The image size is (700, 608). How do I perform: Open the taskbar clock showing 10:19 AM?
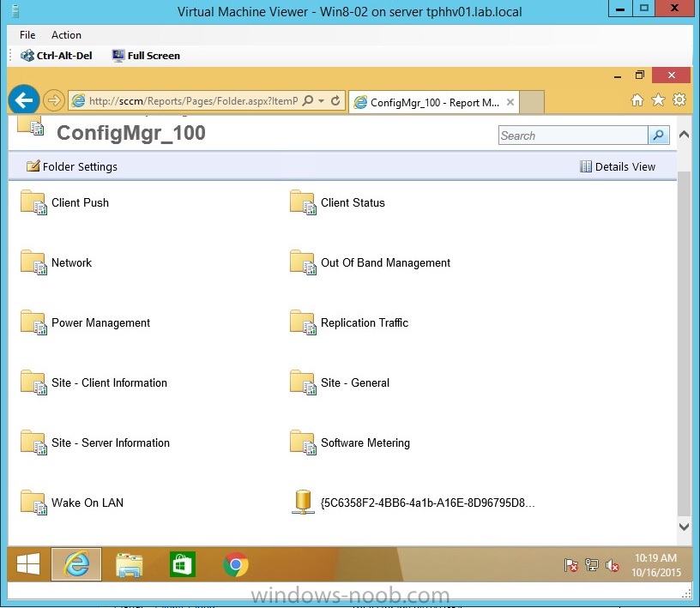coord(655,565)
